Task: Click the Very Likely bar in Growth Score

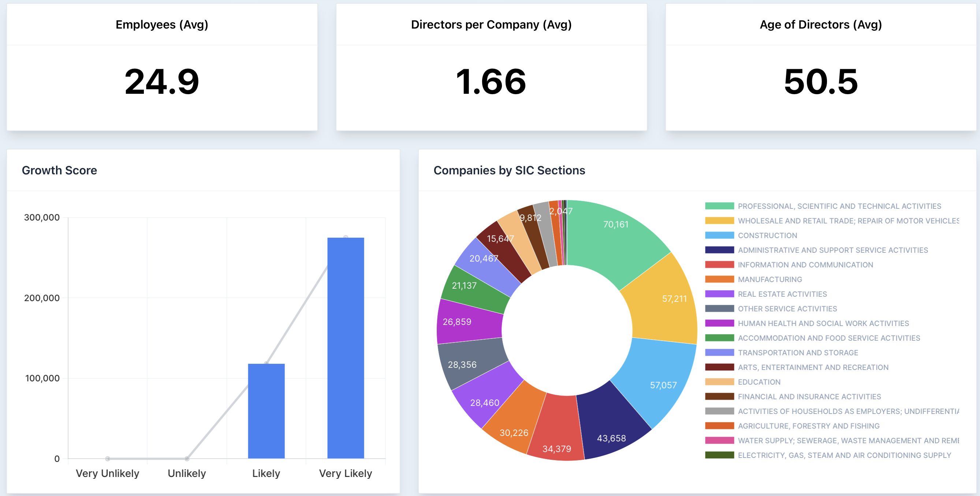Action: point(346,348)
